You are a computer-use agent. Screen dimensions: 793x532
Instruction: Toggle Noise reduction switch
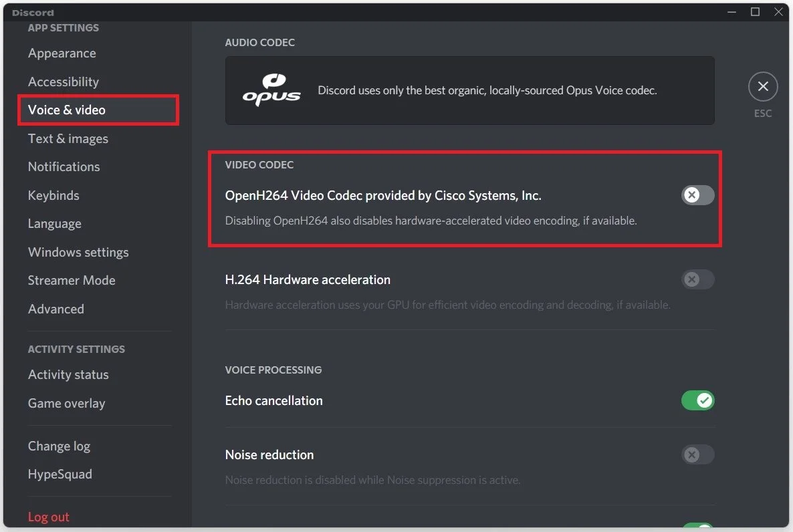(x=697, y=454)
